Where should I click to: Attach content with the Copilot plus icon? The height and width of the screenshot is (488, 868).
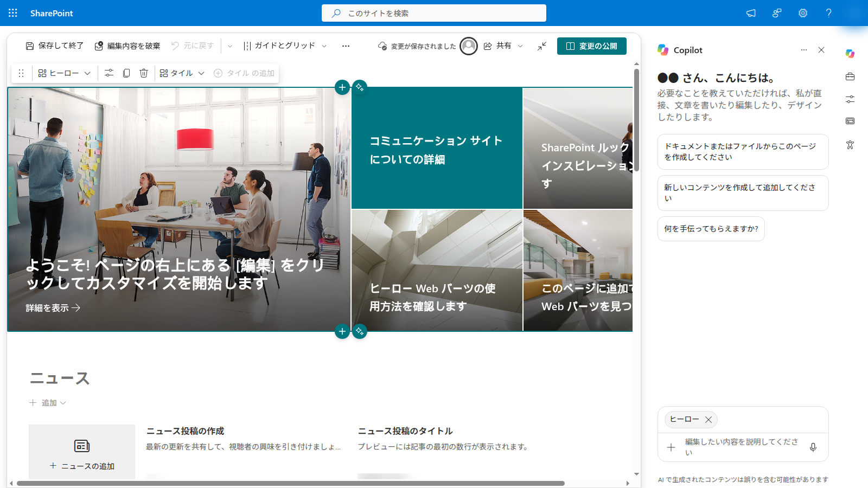tap(671, 447)
